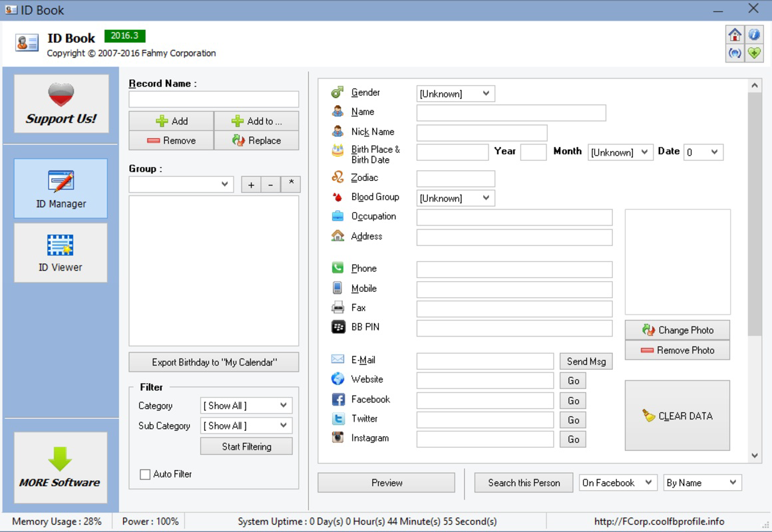The height and width of the screenshot is (532, 772).
Task: Open the Gender dropdown
Action: 455,94
